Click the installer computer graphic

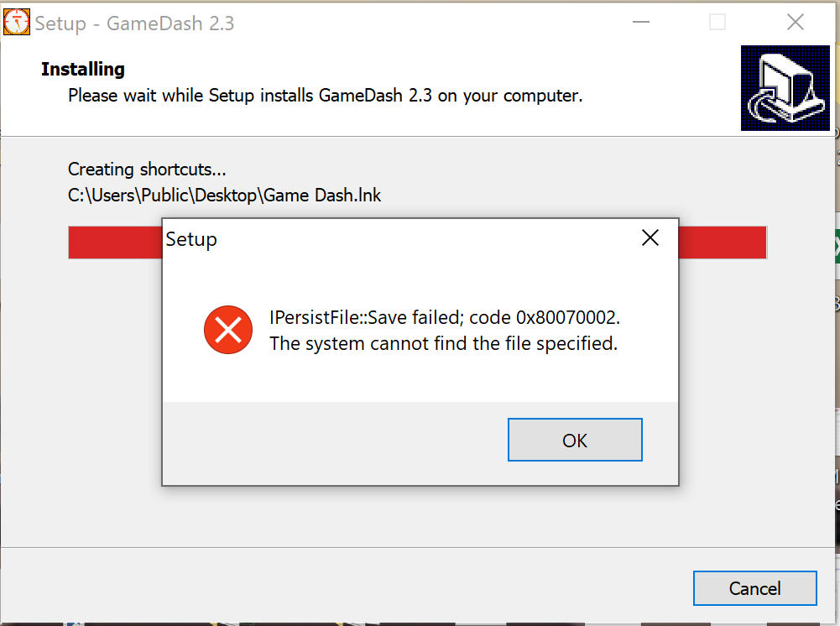pos(785,88)
